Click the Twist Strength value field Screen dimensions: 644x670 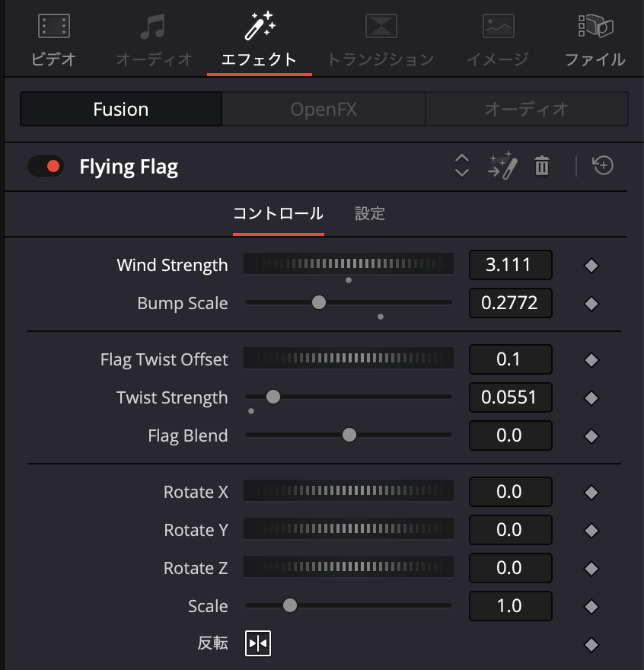[x=511, y=397]
